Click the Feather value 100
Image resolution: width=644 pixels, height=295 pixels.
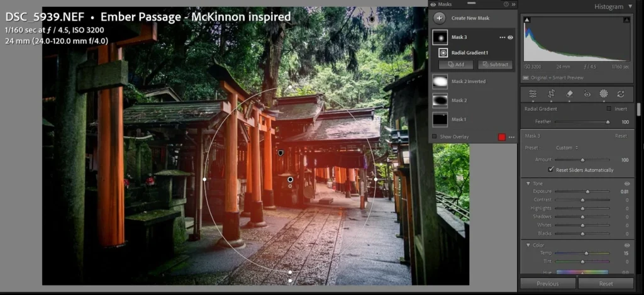click(625, 122)
